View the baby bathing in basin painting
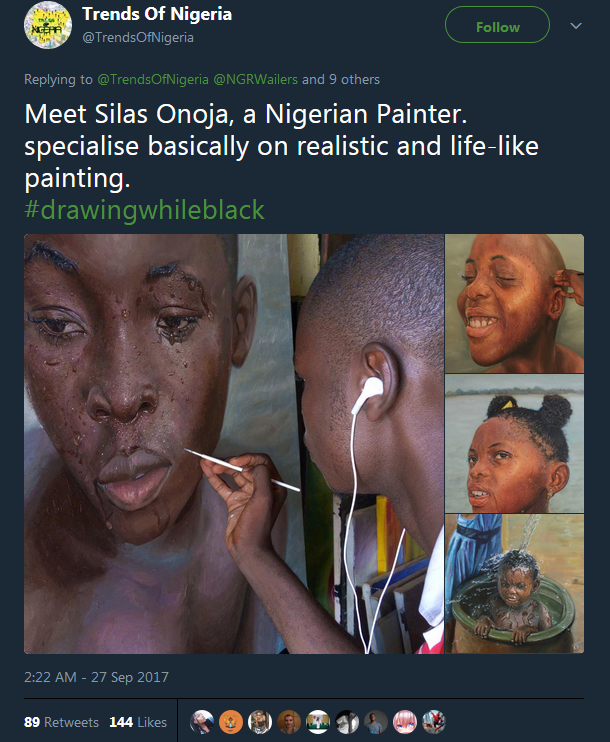Screen dimensions: 610x742 pos(514,584)
